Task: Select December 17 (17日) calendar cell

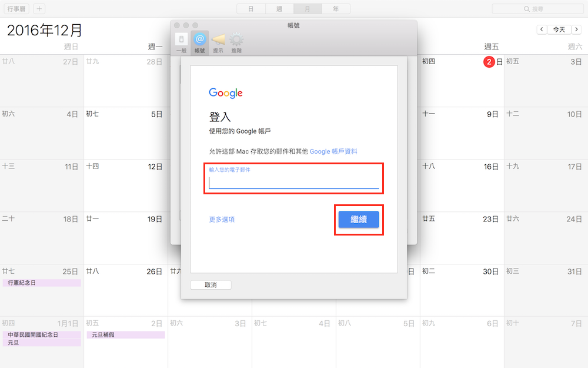Action: (x=546, y=185)
